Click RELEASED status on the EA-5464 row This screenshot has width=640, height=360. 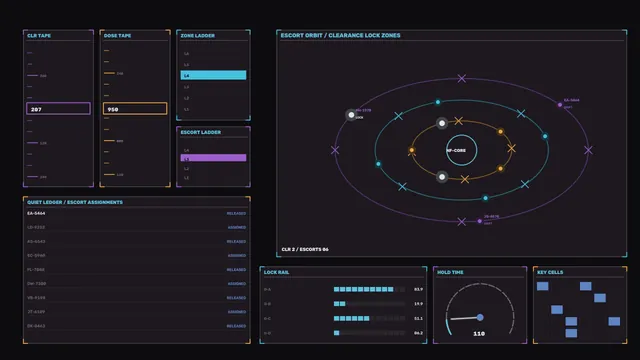pyautogui.click(x=236, y=213)
